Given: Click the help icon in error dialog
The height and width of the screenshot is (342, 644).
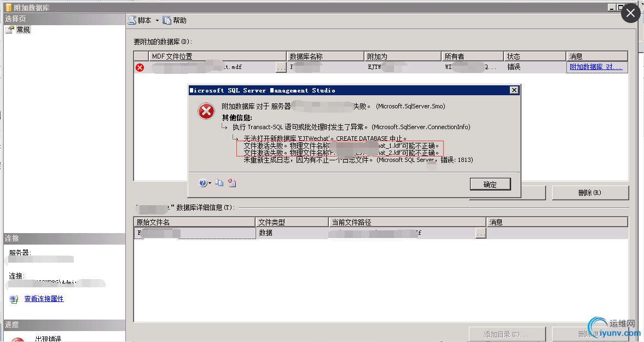Looking at the screenshot, I should 203,183.
